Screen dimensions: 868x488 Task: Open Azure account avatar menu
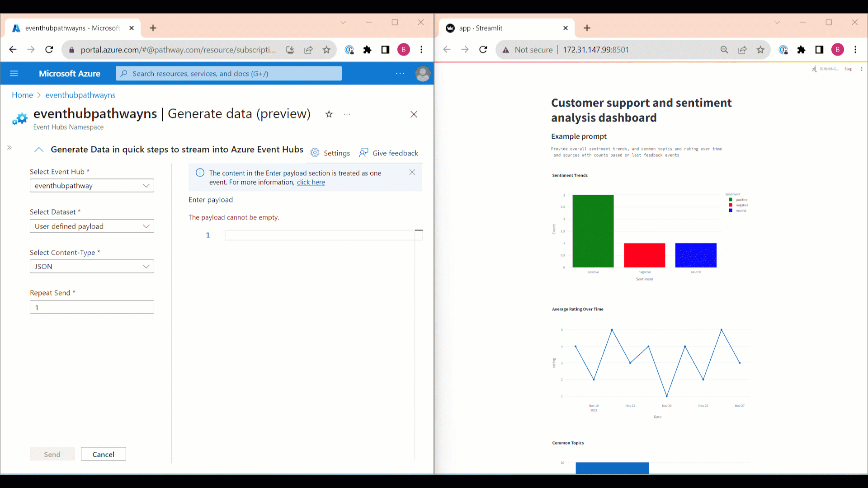coord(423,73)
